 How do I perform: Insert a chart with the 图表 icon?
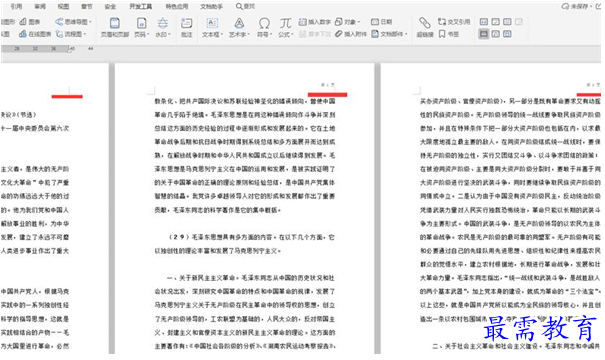[x=23, y=22]
